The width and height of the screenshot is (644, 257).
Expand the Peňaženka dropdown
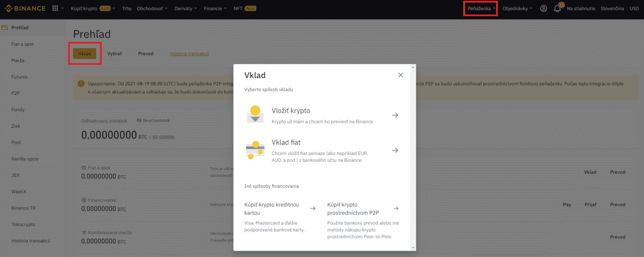(481, 9)
